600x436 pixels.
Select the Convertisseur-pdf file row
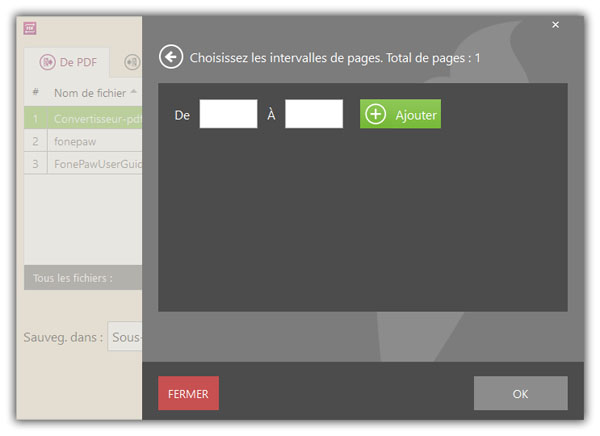tap(83, 118)
